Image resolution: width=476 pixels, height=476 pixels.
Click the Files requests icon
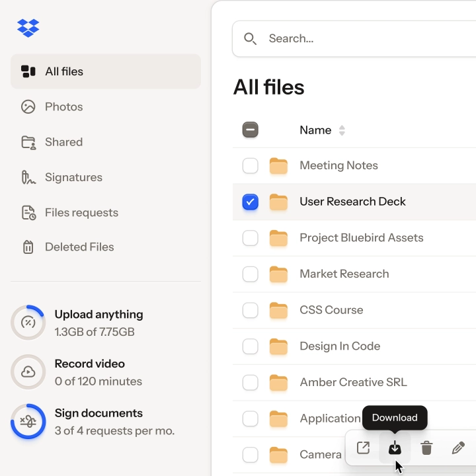(29, 212)
